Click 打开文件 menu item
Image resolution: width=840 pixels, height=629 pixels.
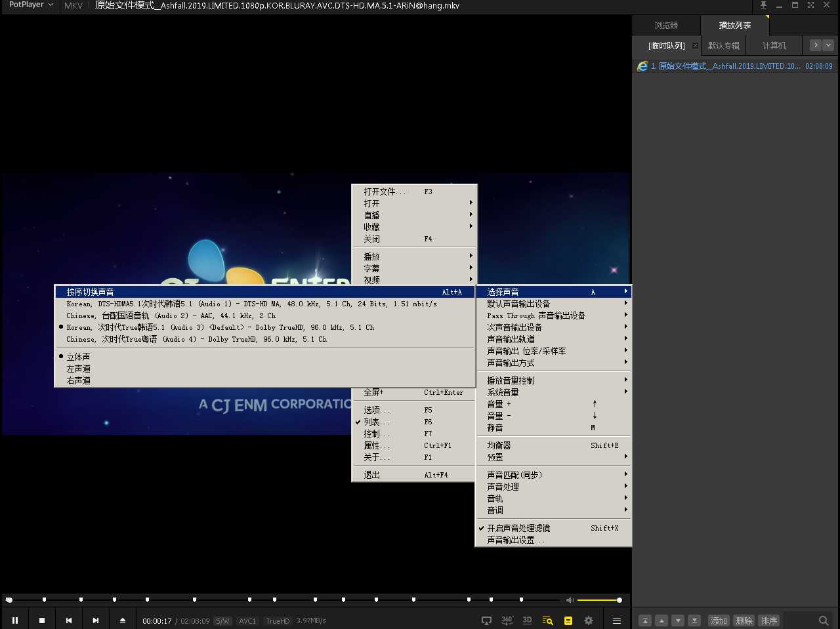pyautogui.click(x=414, y=192)
